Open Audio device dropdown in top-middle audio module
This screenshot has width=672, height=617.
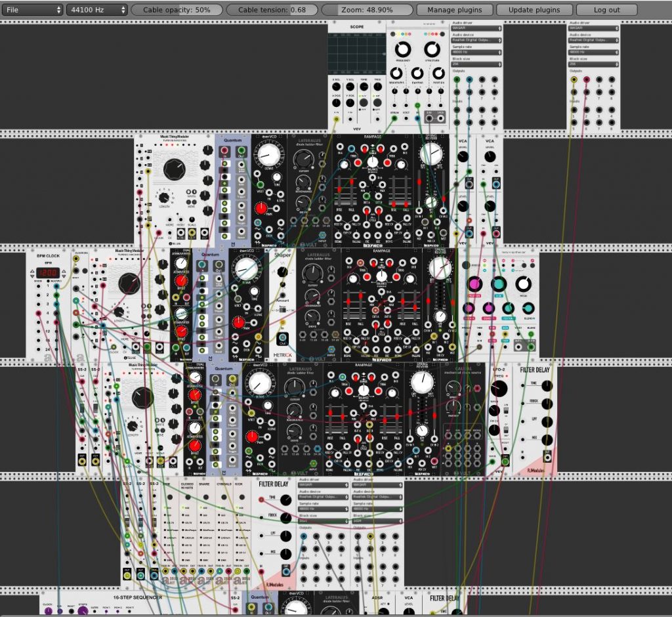click(x=476, y=40)
